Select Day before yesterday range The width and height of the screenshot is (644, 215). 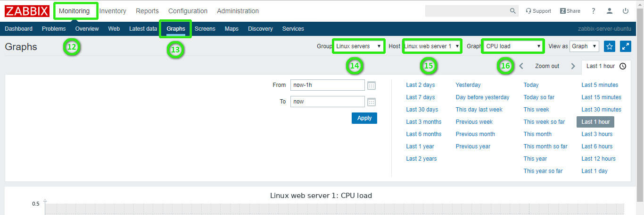[x=483, y=97]
